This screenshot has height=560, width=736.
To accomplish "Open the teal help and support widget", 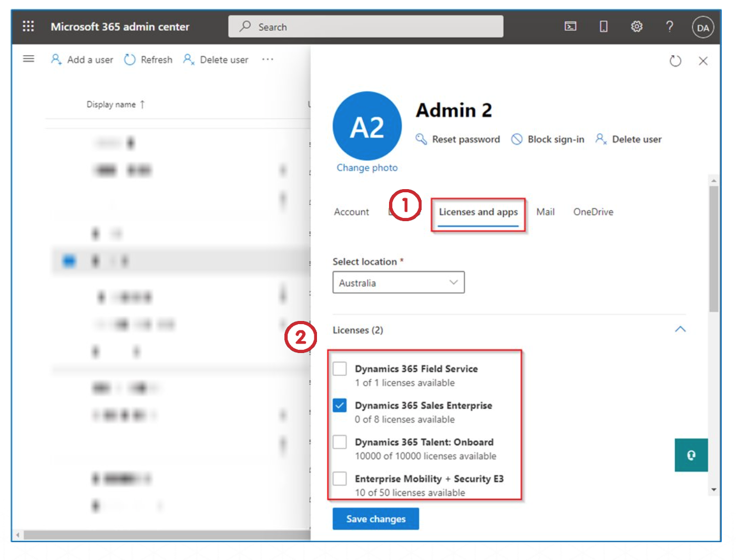I will [x=691, y=455].
